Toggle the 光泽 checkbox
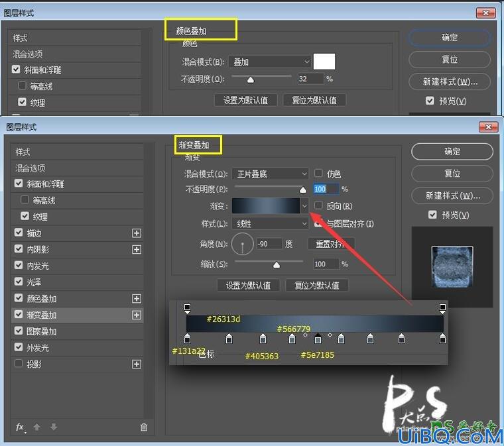This screenshot has height=446, width=504. [19, 281]
